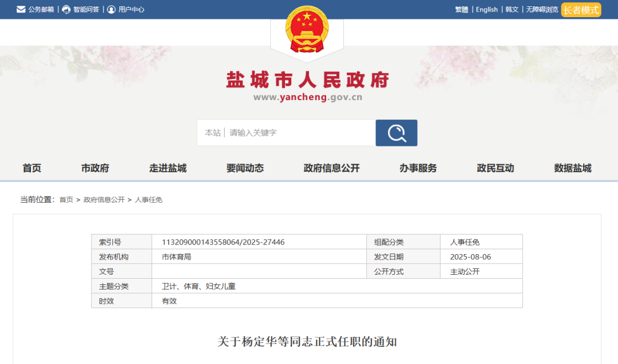Click the www.yancheng.gov.cn URL text
Image resolution: width=618 pixels, height=364 pixels.
tap(307, 97)
